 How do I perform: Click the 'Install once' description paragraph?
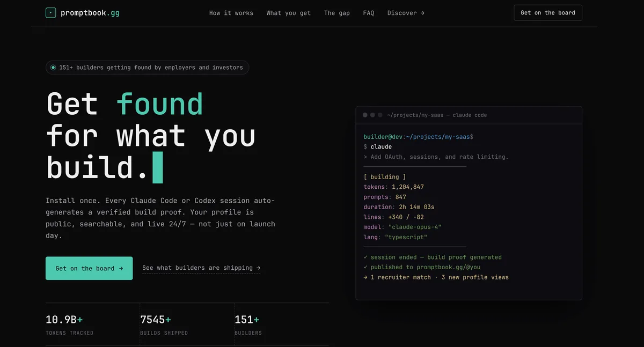pyautogui.click(x=160, y=218)
